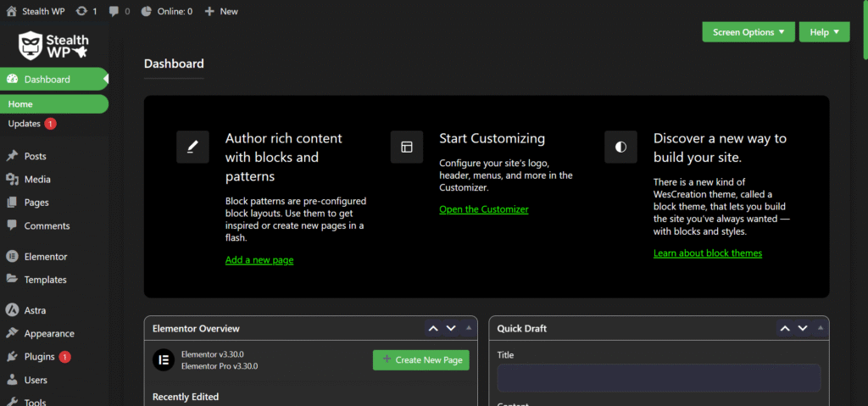Open the Plugins menu

(x=54, y=357)
